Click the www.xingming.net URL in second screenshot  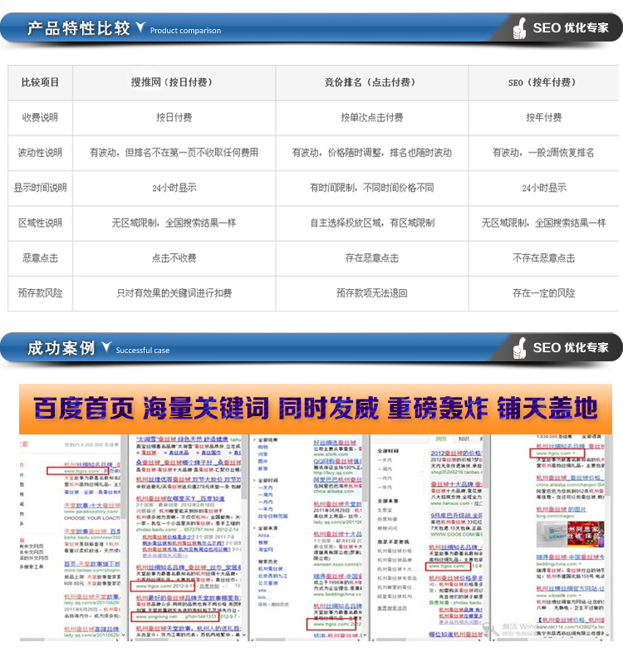tap(174, 616)
